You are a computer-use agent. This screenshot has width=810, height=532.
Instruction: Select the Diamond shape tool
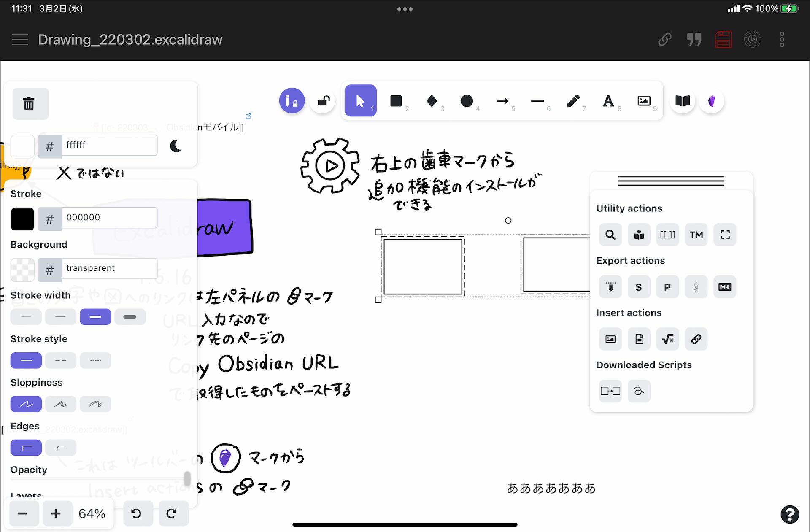431,101
